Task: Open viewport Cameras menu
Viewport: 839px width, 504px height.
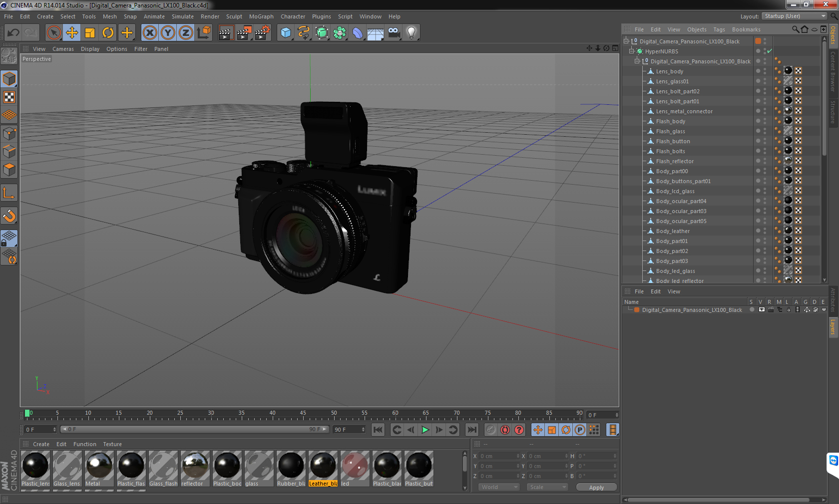Action: [63, 49]
